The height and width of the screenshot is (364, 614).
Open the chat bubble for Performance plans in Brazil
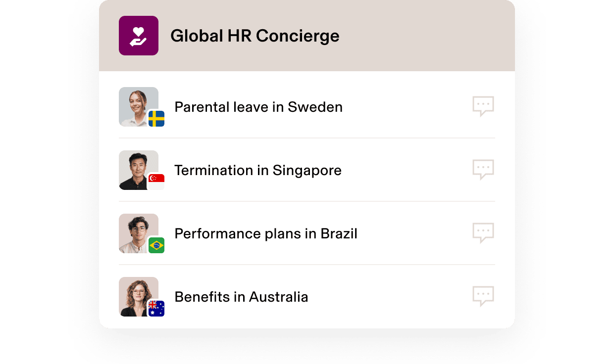click(483, 232)
